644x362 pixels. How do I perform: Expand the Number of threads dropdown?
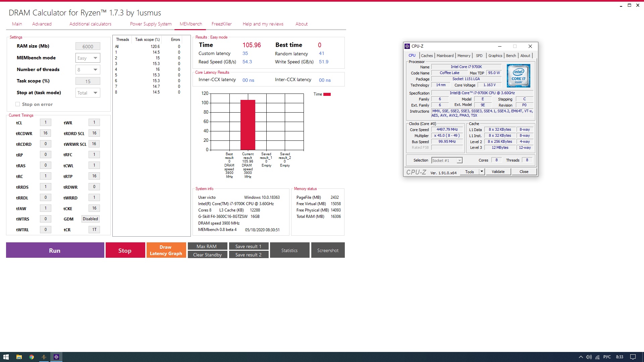click(88, 70)
